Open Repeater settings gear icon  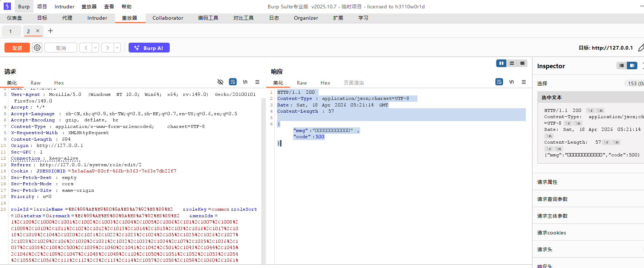pos(37,48)
